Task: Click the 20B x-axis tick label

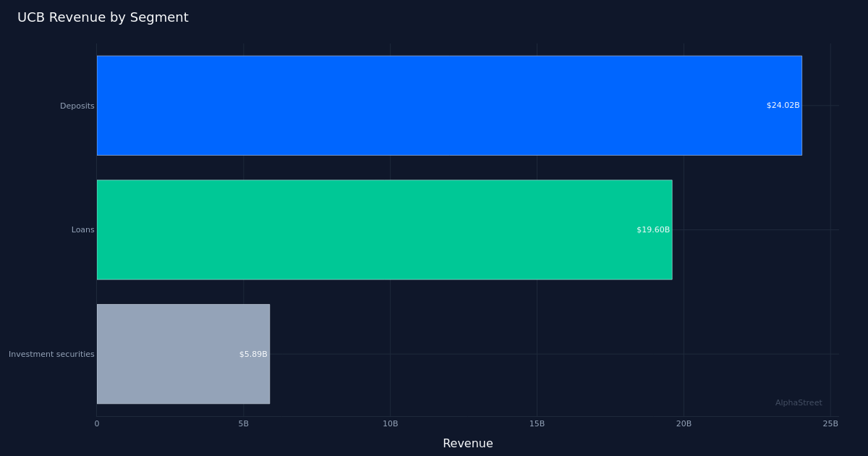Action: [684, 424]
